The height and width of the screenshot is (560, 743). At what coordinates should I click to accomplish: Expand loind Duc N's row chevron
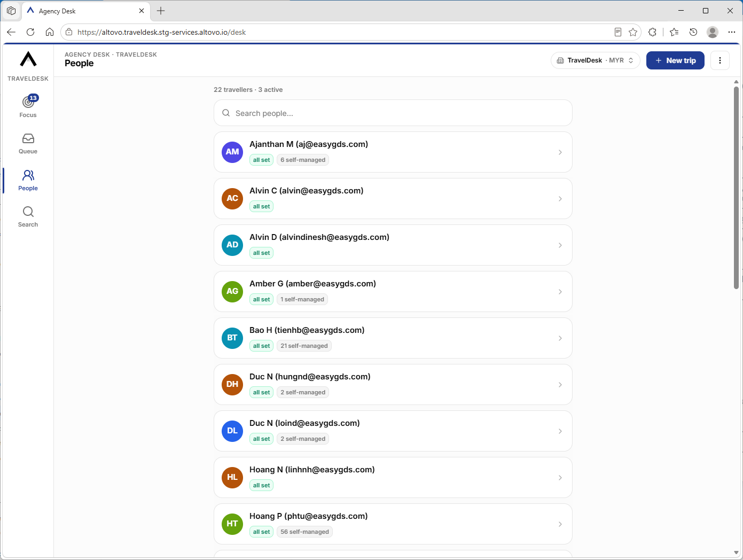pyautogui.click(x=560, y=431)
